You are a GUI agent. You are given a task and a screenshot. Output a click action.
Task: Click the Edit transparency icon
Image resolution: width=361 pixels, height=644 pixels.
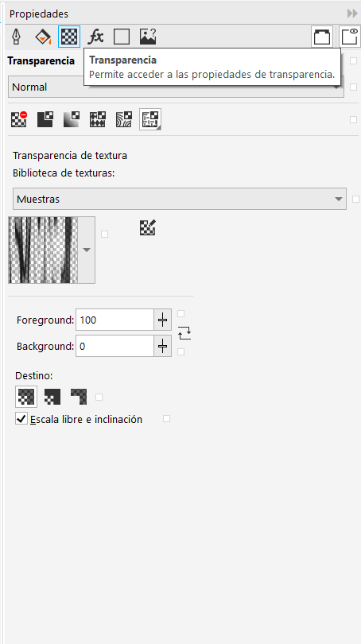[x=148, y=227]
